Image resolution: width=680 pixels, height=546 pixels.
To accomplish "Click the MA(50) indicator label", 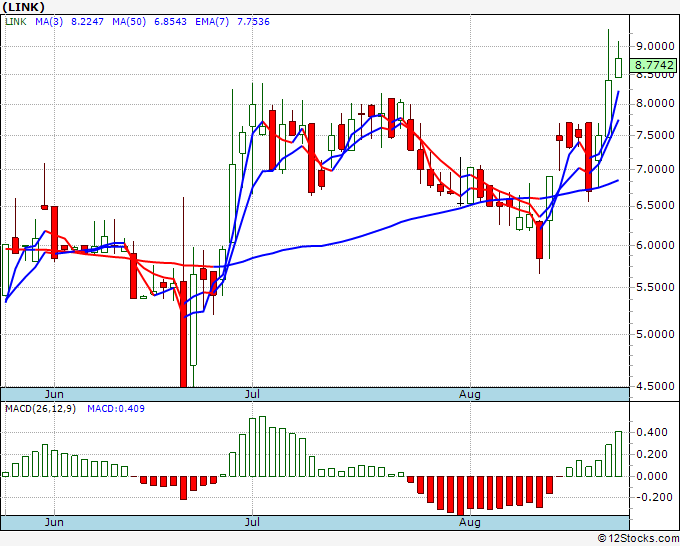I will (x=129, y=22).
